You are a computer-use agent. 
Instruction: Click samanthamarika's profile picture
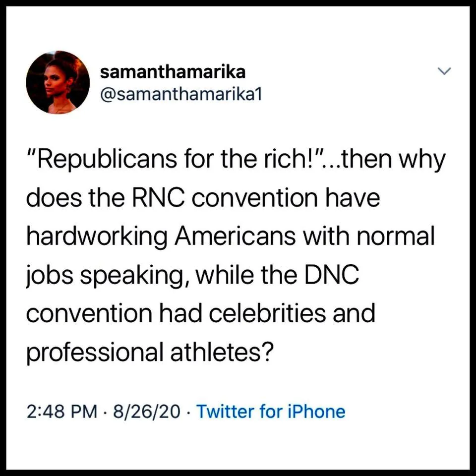[58, 82]
